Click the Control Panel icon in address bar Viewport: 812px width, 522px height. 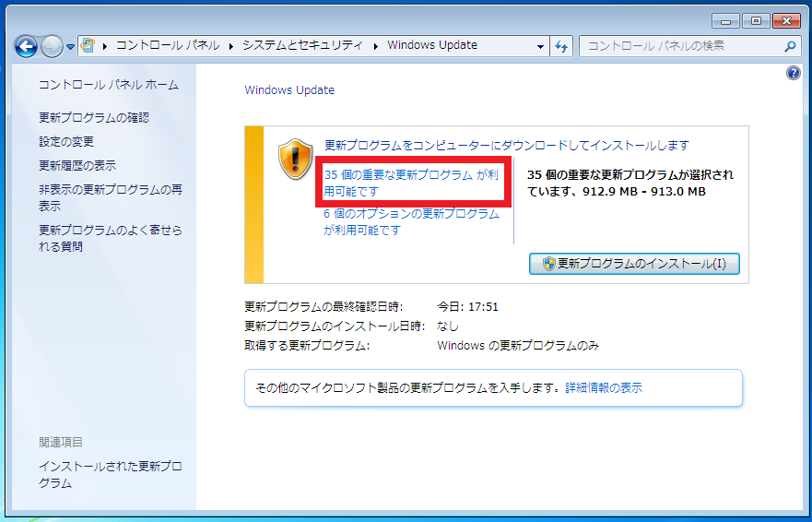pos(88,45)
